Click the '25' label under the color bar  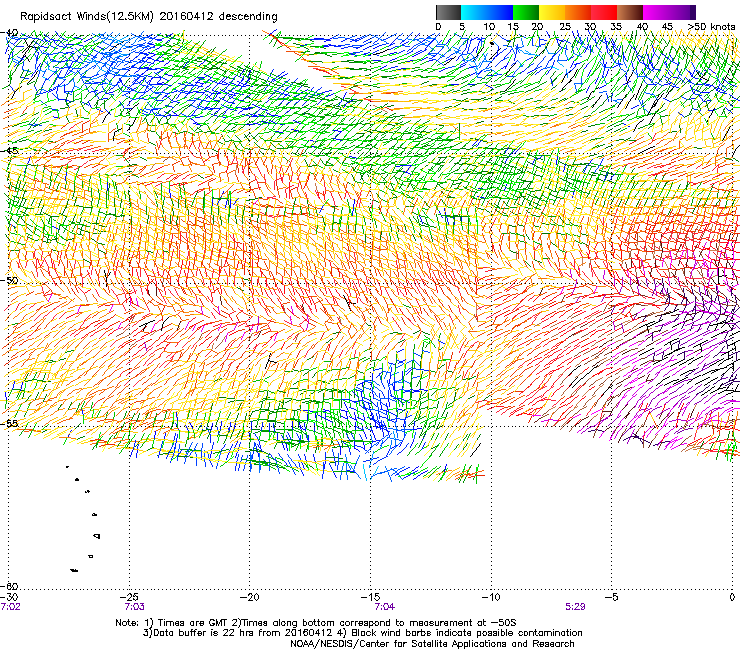point(565,27)
